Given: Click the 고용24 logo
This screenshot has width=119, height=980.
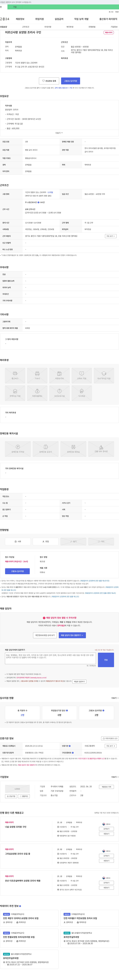Looking at the screenshot, I should pos(5,19).
